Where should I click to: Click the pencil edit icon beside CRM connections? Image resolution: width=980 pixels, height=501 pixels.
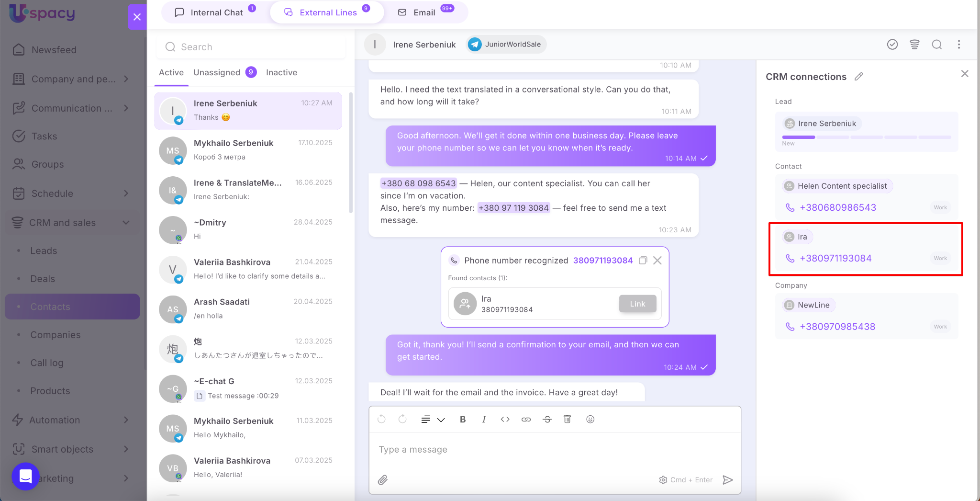859,77
